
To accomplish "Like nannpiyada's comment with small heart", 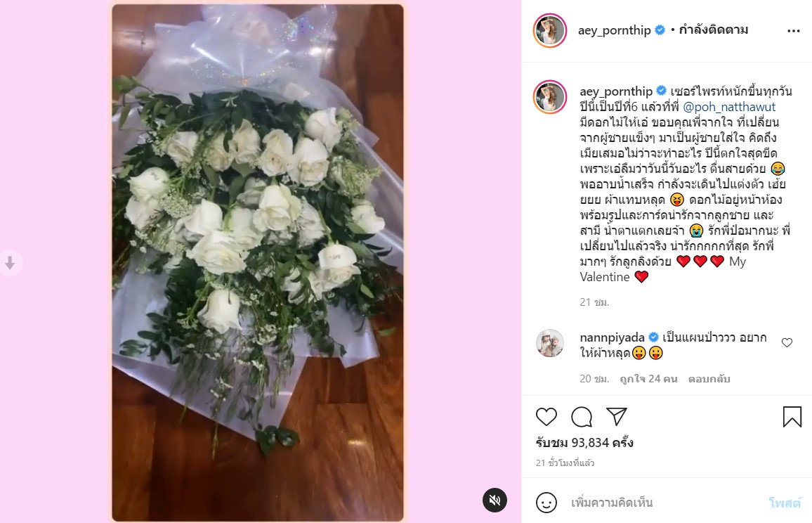I will point(787,342).
